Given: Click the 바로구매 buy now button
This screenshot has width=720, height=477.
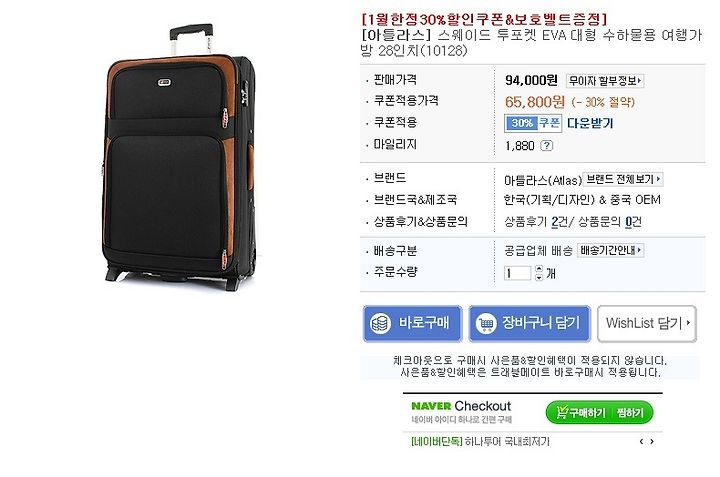Looking at the screenshot, I should 412,324.
